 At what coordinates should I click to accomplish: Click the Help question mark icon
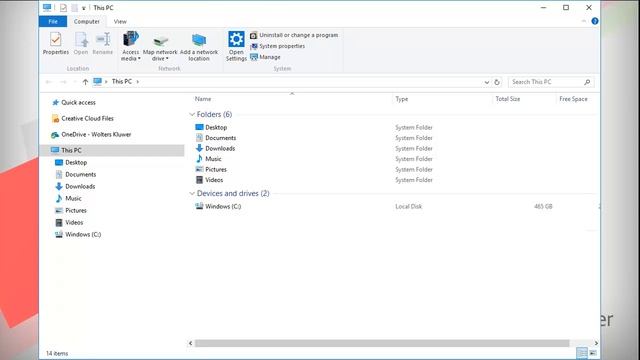(x=595, y=21)
